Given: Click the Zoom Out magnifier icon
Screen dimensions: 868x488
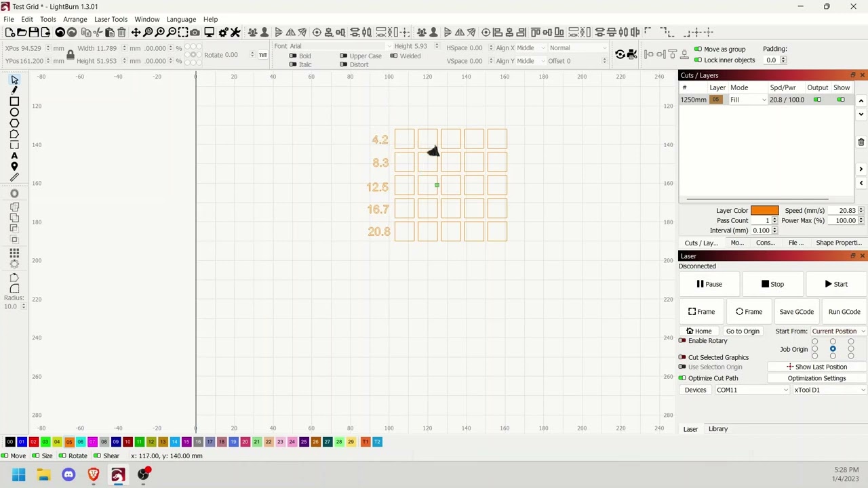Looking at the screenshot, I should click(172, 33).
